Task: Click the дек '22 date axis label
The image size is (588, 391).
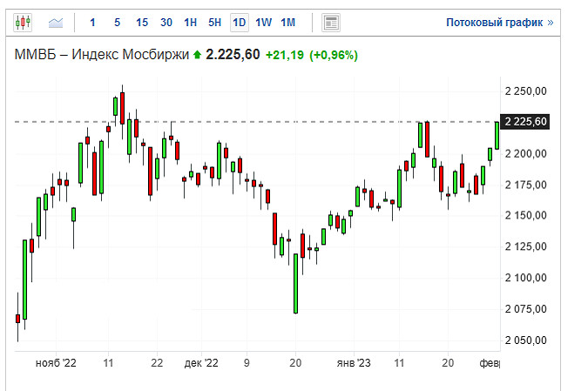Action: tap(201, 363)
